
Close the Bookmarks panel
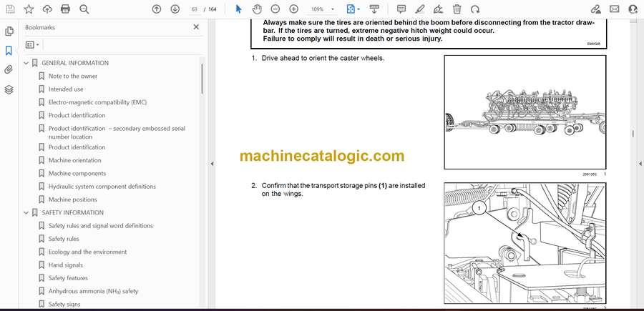196,27
